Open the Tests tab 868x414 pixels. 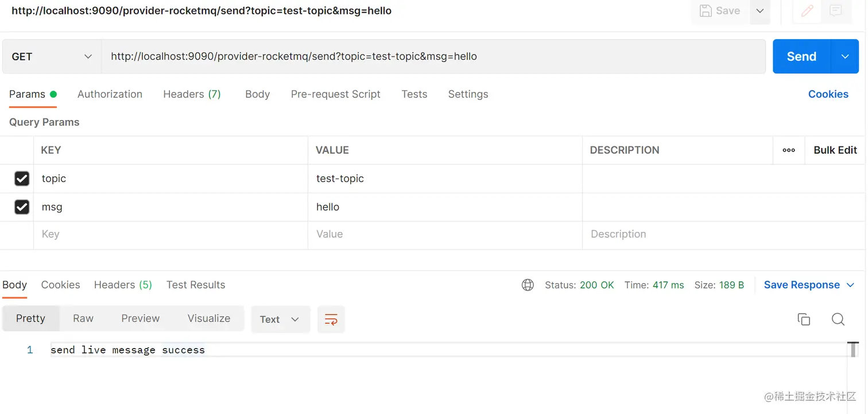(x=414, y=94)
